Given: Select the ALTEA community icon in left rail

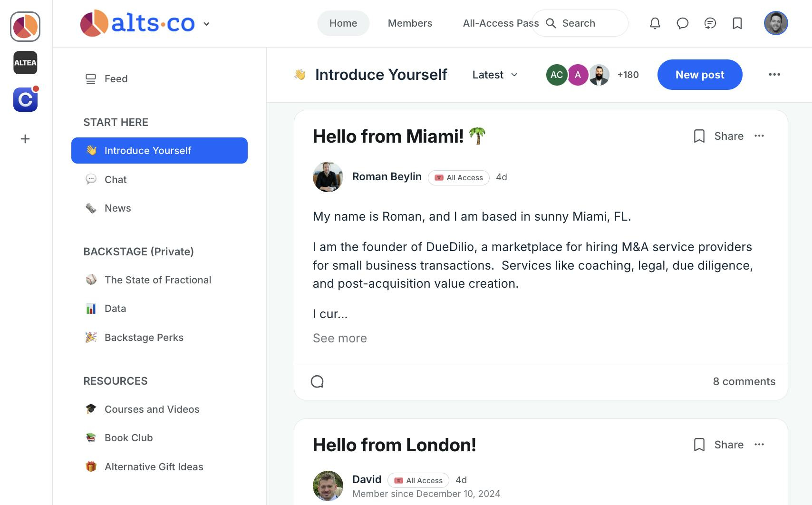Looking at the screenshot, I should (x=25, y=62).
